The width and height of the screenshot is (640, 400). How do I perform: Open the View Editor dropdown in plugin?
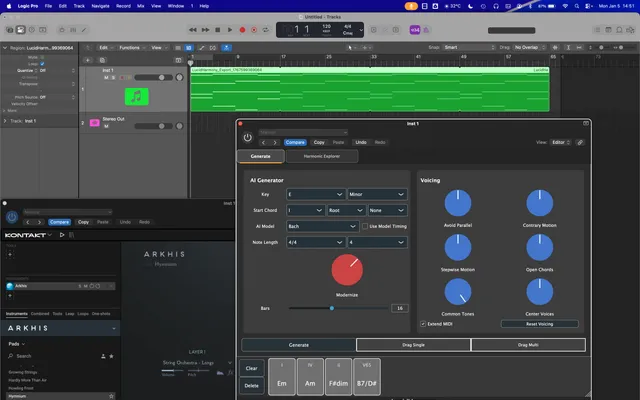click(x=561, y=142)
